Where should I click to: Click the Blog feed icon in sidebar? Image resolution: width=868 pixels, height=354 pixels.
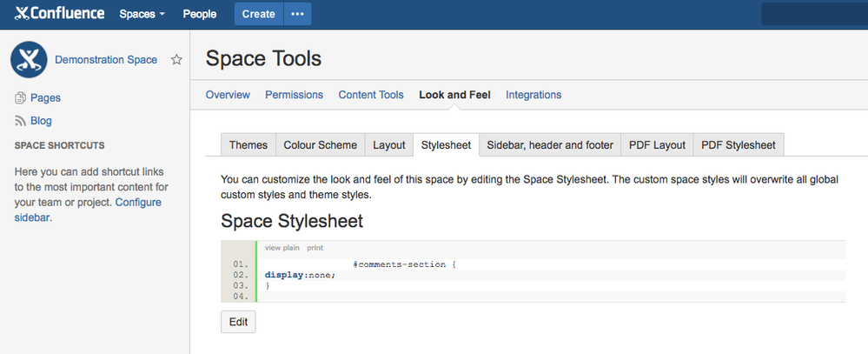[21, 121]
